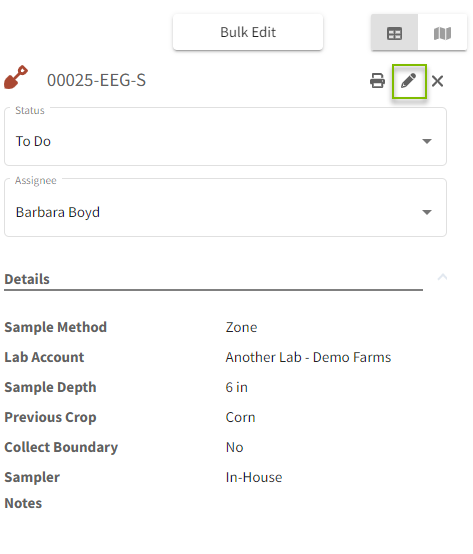Click the Assignee field's dropdown arrow
The width and height of the screenshot is (473, 554).
pos(427,212)
